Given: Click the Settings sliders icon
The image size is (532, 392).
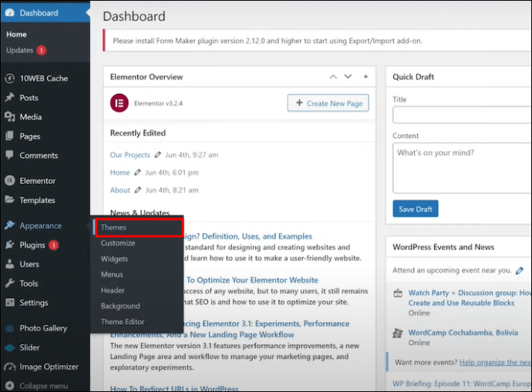Looking at the screenshot, I should coord(10,303).
